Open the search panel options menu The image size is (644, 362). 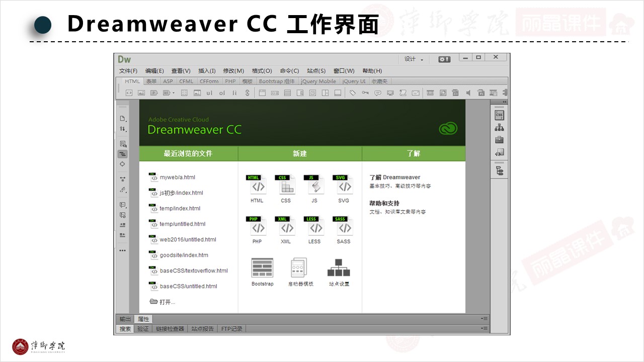[484, 328]
